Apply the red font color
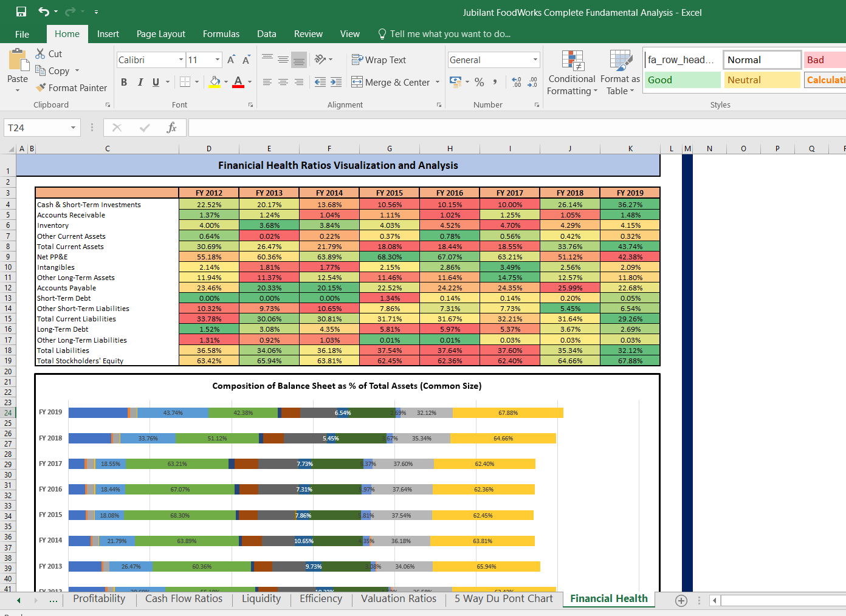The image size is (846, 616). [238, 81]
